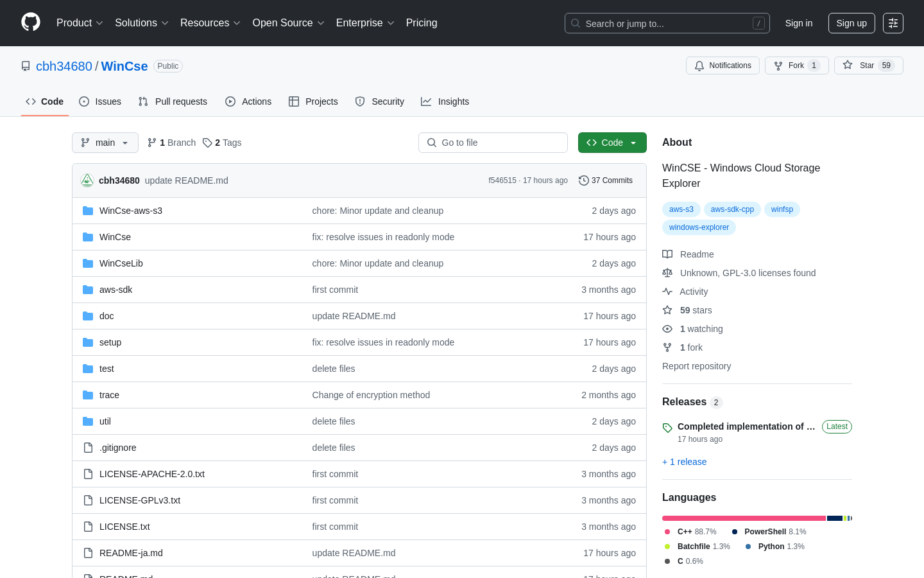Click the C++ 88.7% language entry
924x578 pixels.
click(690, 532)
